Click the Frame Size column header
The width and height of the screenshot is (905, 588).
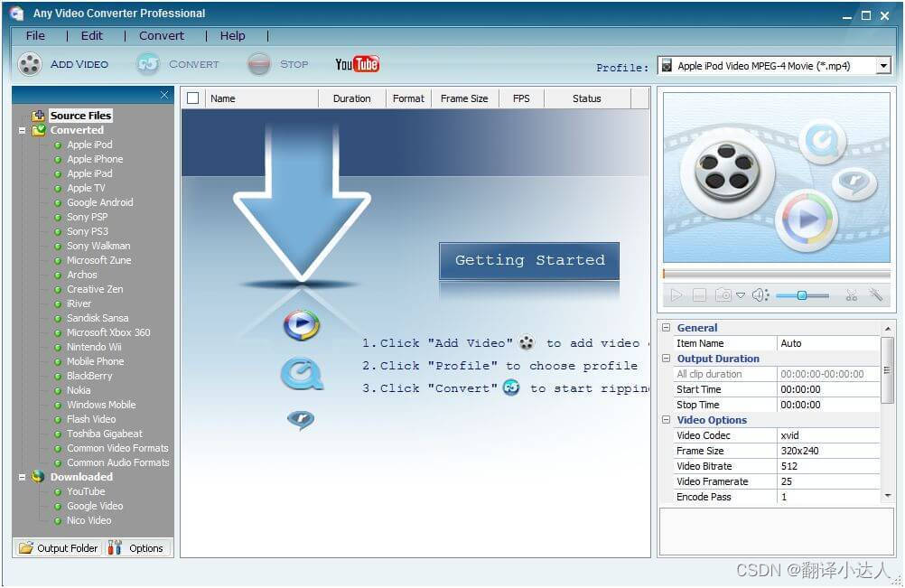click(464, 98)
